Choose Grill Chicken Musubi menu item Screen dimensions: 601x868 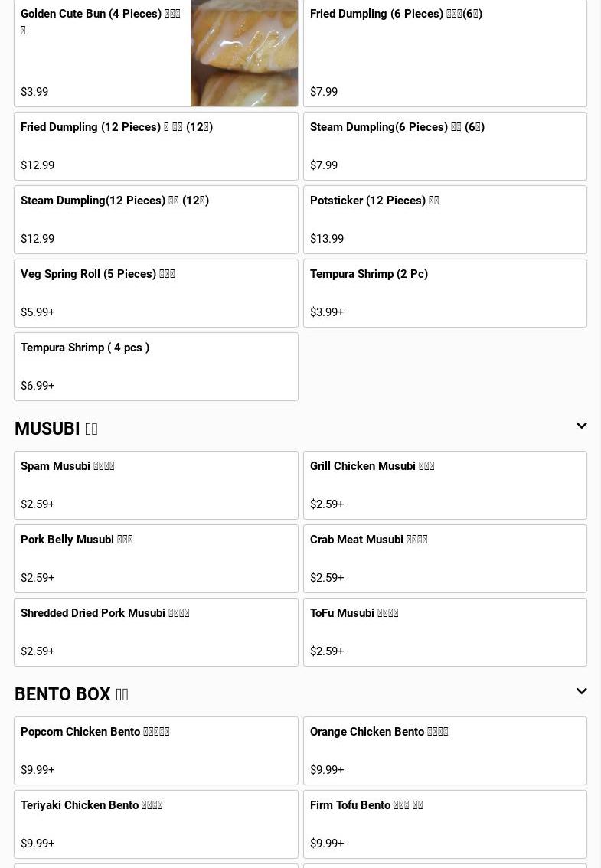[445, 485]
